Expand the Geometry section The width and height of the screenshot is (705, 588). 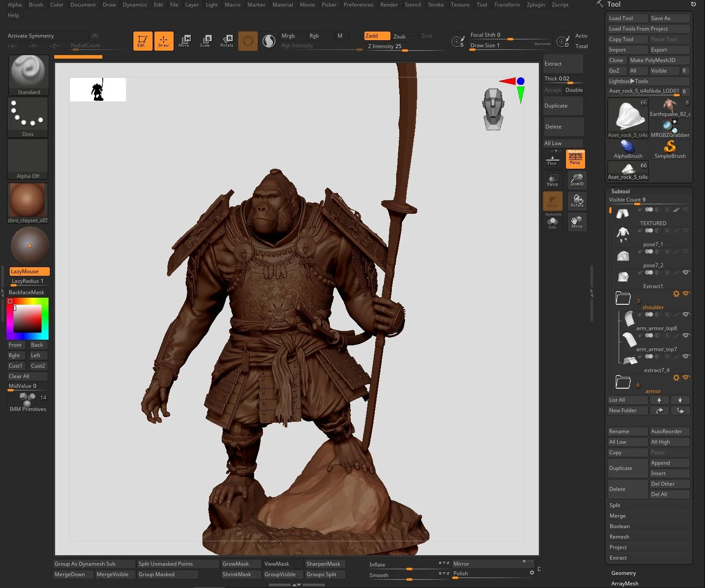pos(624,573)
